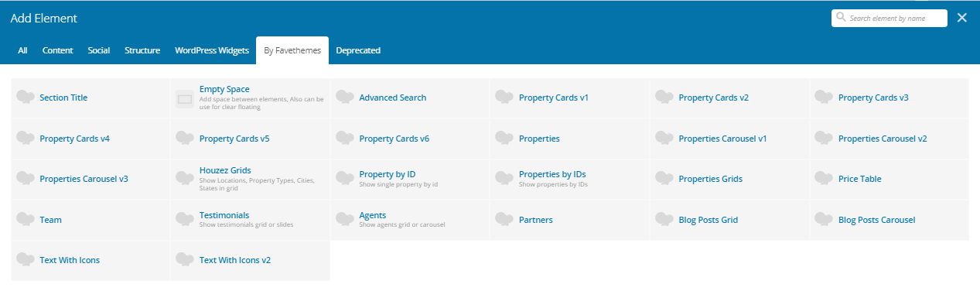Show All elements tab
The width and height of the screenshot is (980, 291).
[x=22, y=50]
